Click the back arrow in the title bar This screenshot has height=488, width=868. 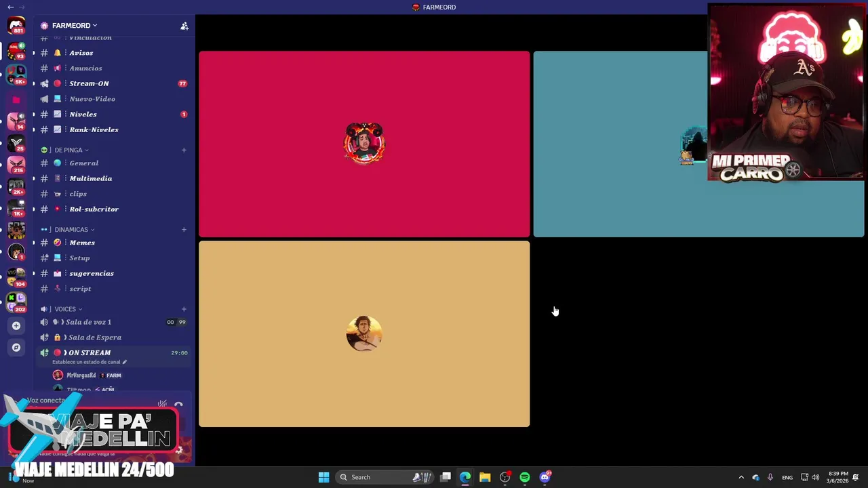pyautogui.click(x=10, y=7)
